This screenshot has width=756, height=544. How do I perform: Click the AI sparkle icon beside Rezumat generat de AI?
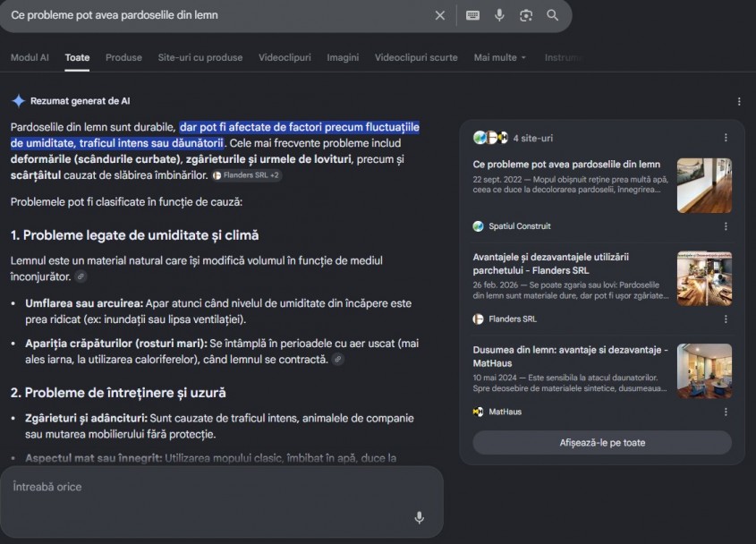(18, 101)
